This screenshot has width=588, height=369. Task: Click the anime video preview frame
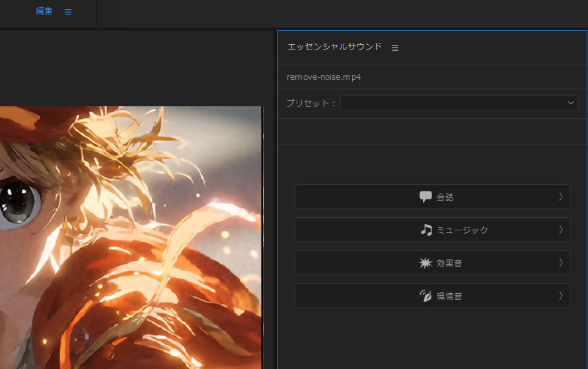coord(132,238)
